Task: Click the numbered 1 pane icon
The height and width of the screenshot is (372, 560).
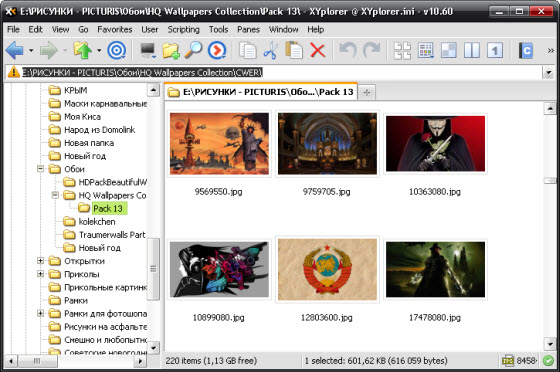Action: coord(495,50)
